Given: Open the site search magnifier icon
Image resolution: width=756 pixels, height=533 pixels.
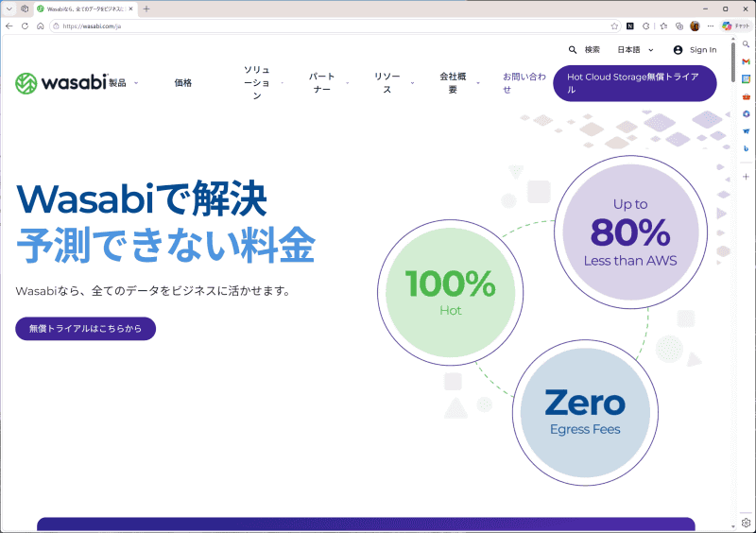Looking at the screenshot, I should [573, 50].
